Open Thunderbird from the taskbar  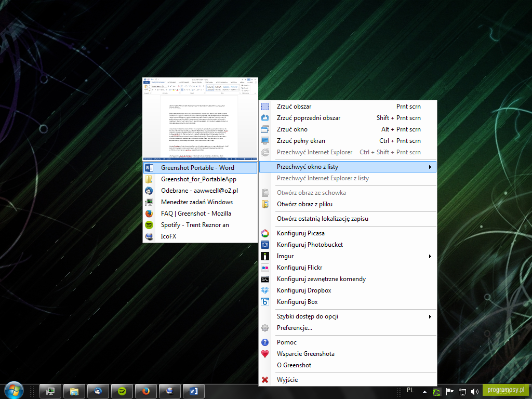(98, 391)
